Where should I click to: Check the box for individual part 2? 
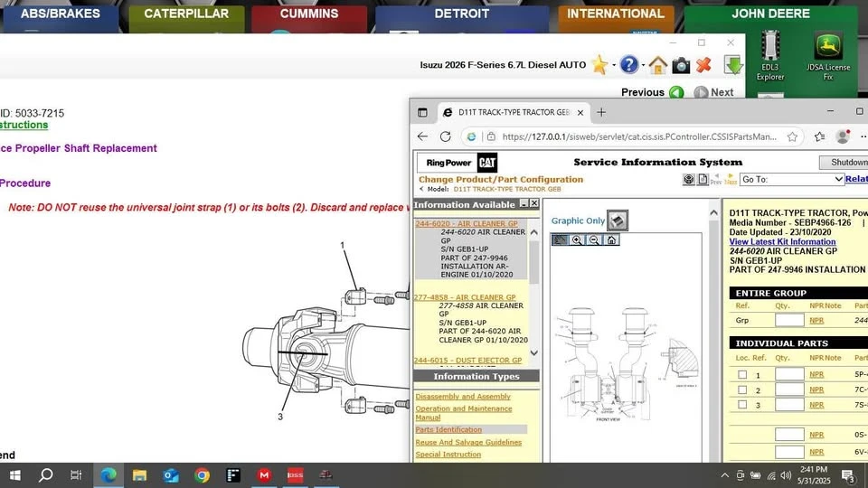(x=742, y=389)
